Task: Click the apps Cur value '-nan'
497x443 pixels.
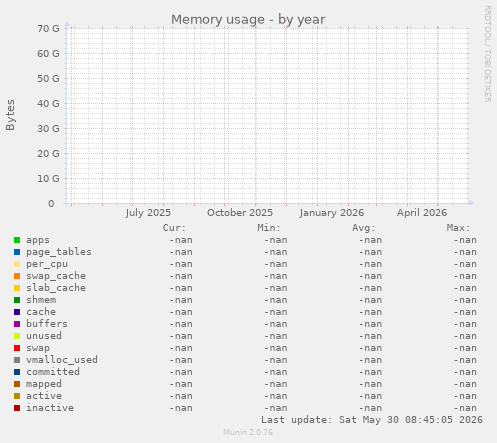Action: point(181,240)
